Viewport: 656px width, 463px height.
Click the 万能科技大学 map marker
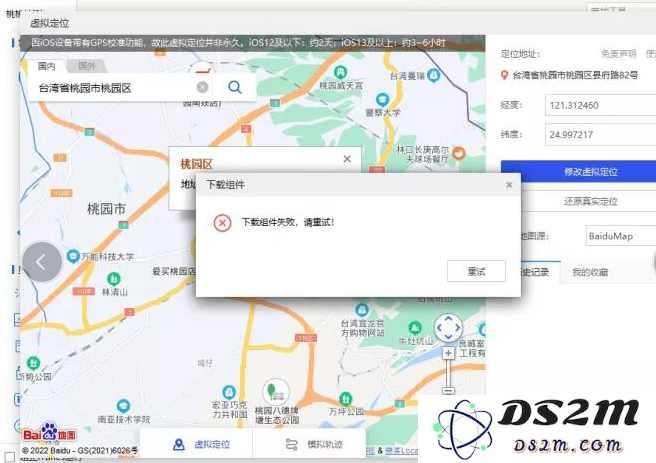pos(73,256)
